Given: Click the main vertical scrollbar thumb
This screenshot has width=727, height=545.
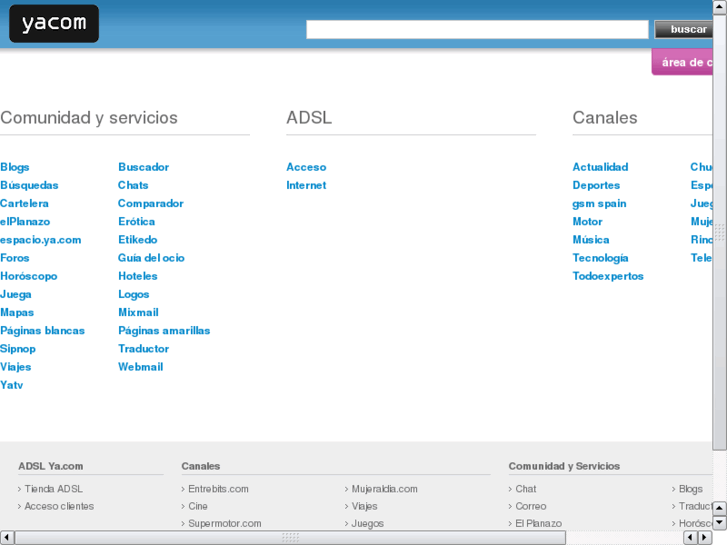Looking at the screenshot, I should (x=720, y=232).
